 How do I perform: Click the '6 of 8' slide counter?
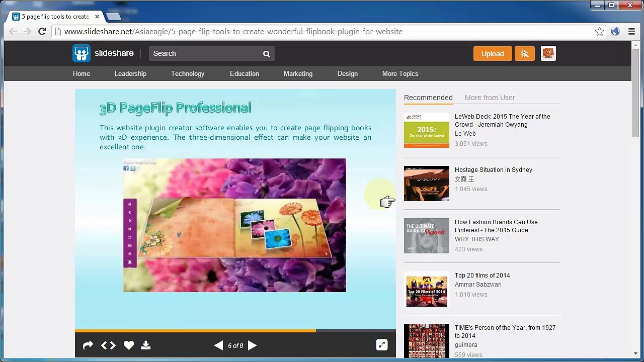[235, 346]
